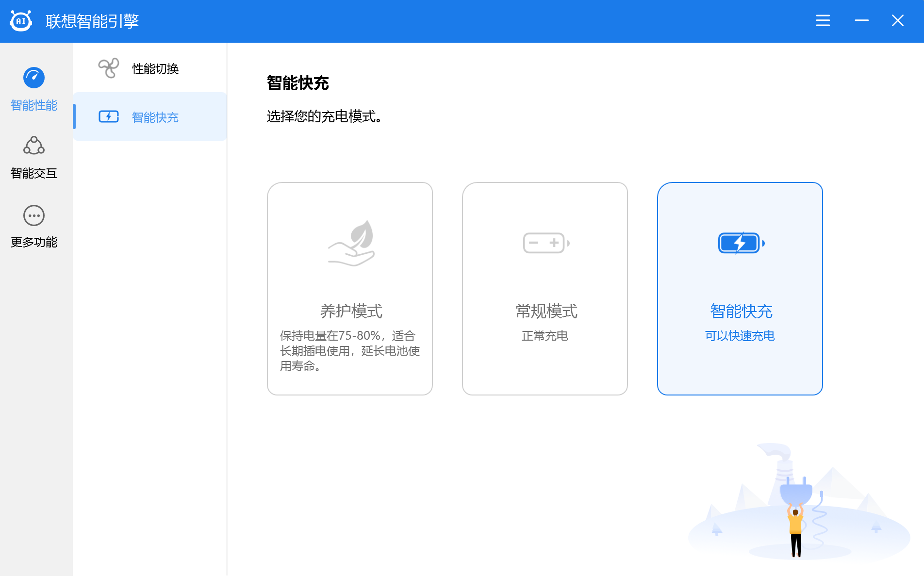Close the 联想智能引擎 window

pos(898,20)
